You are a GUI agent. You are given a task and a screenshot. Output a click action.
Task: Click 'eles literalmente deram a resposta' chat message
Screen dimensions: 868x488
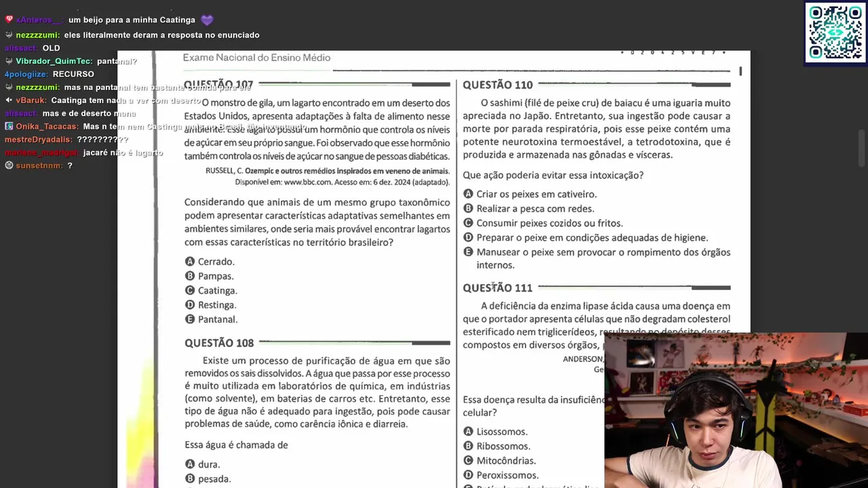tap(162, 35)
